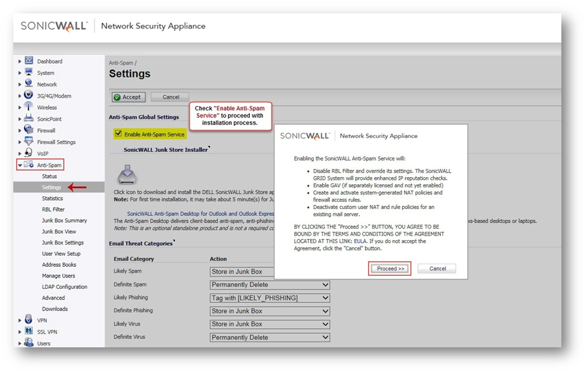Click the SonicPoint device icon
Image resolution: width=588 pixels, height=374 pixels.
[x=29, y=118]
